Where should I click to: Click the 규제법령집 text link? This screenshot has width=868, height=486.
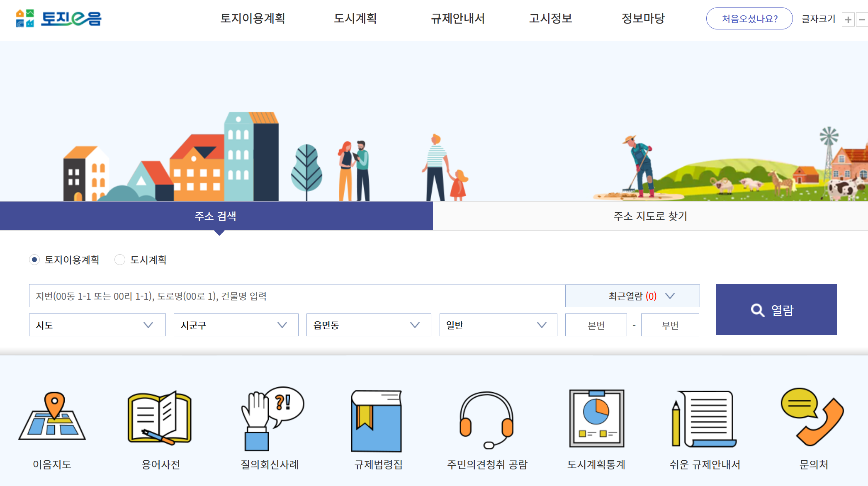[x=378, y=464]
